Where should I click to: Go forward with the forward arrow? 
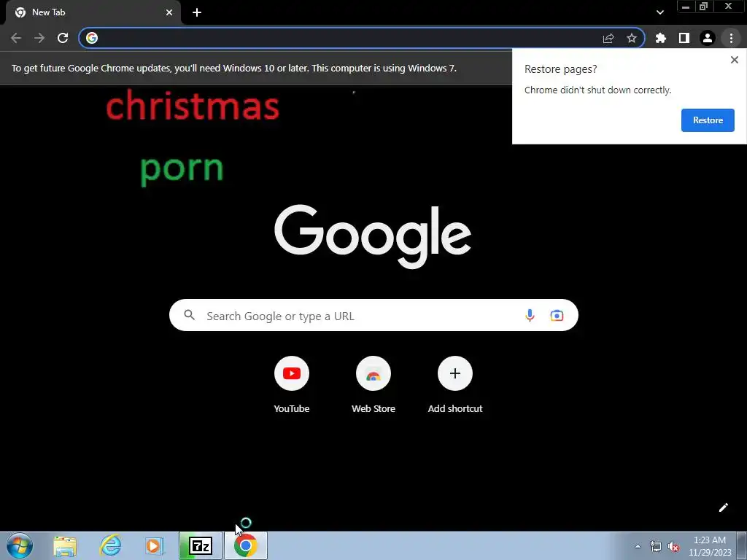39,38
